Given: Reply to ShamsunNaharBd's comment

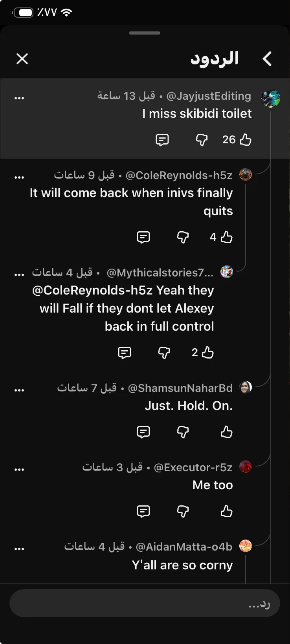Looking at the screenshot, I should [143, 432].
